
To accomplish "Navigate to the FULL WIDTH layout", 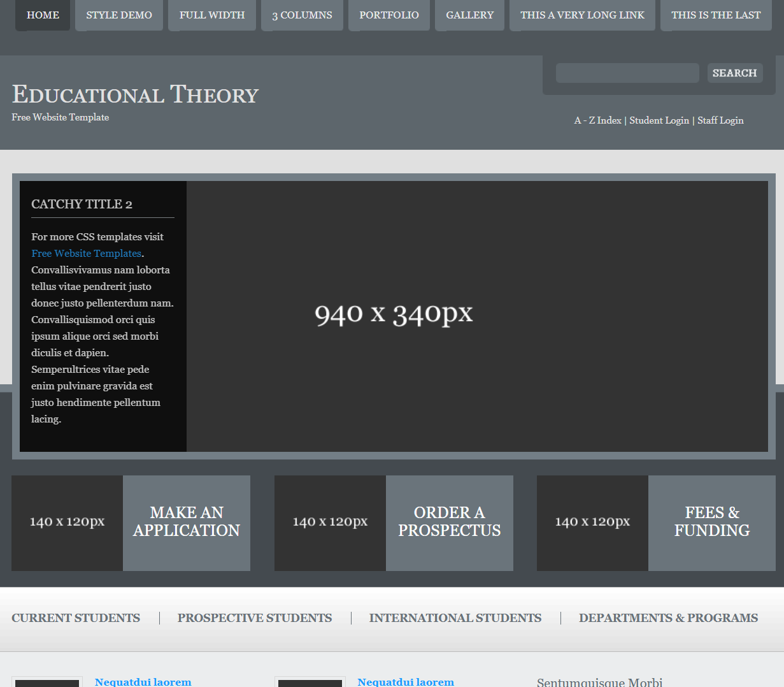I will coord(211,15).
